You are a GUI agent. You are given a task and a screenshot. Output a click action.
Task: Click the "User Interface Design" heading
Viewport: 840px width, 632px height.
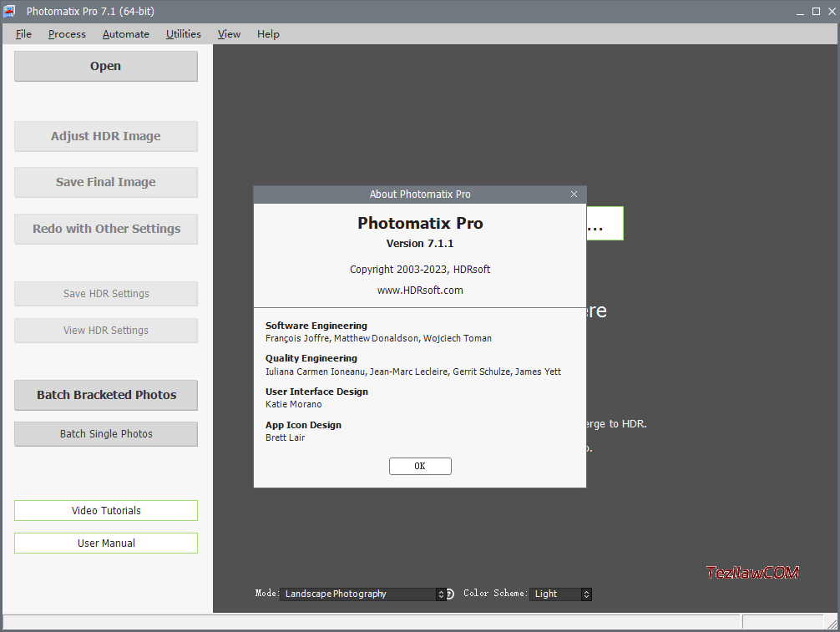point(316,392)
